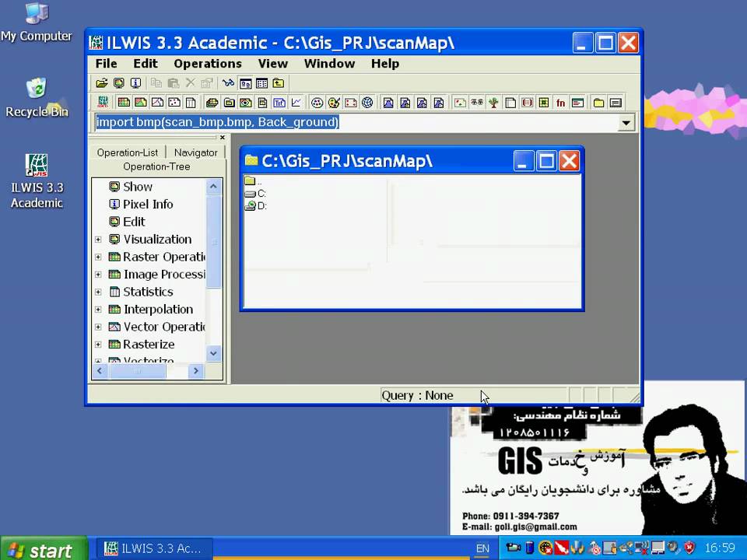Image resolution: width=747 pixels, height=560 pixels.
Task: Click the Windows start button
Action: tap(44, 549)
